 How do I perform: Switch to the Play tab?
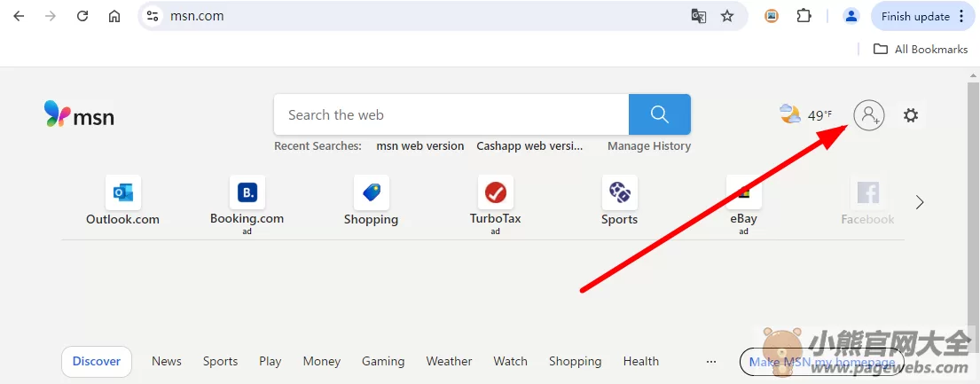coord(270,362)
